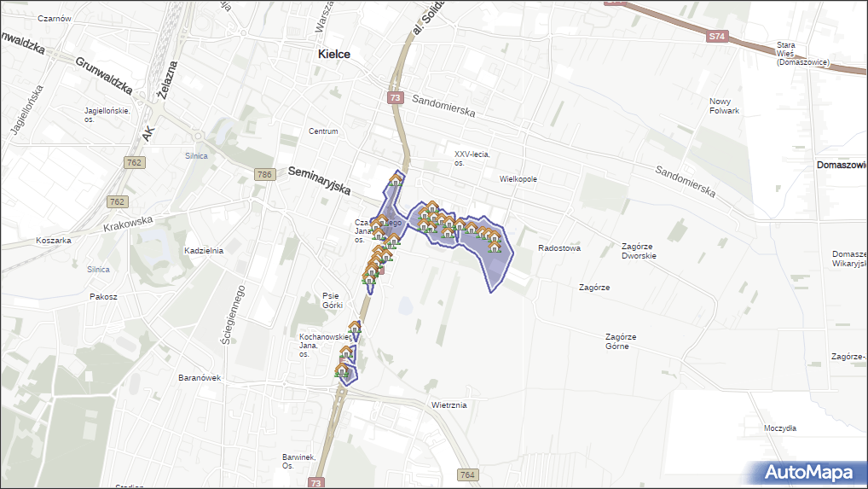The width and height of the screenshot is (868, 489).
Task: Click the S74 expressway shield
Action: [x=718, y=37]
